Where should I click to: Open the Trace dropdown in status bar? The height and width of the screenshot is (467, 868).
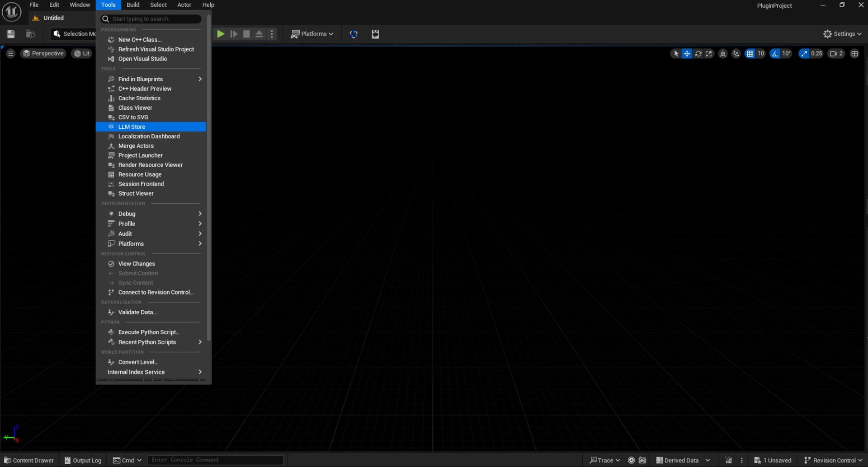[605, 460]
